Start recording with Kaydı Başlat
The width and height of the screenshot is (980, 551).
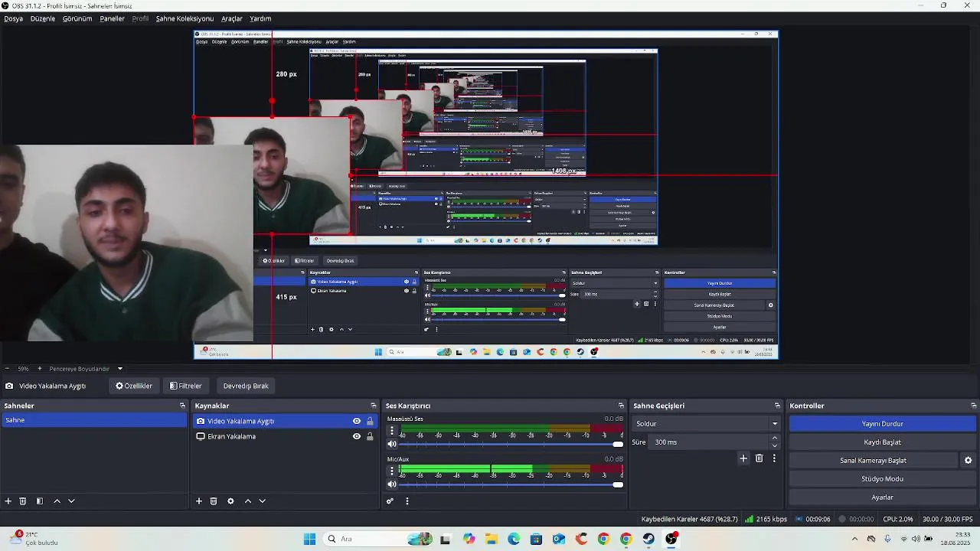(x=883, y=442)
